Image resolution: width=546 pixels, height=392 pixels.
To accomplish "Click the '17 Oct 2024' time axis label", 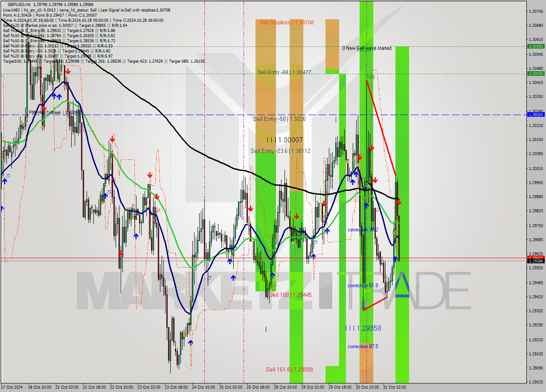I will (12, 387).
